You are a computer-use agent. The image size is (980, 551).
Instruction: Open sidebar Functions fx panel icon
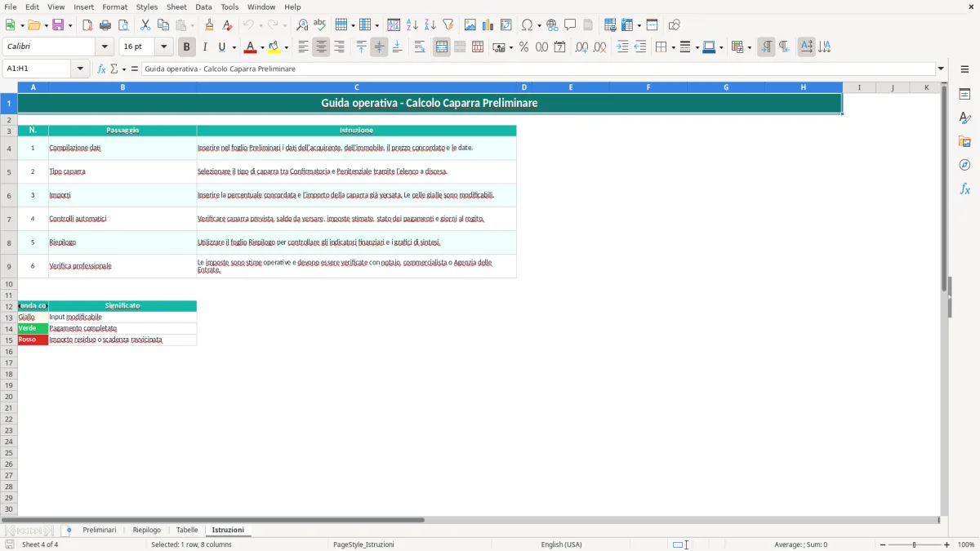coord(964,189)
